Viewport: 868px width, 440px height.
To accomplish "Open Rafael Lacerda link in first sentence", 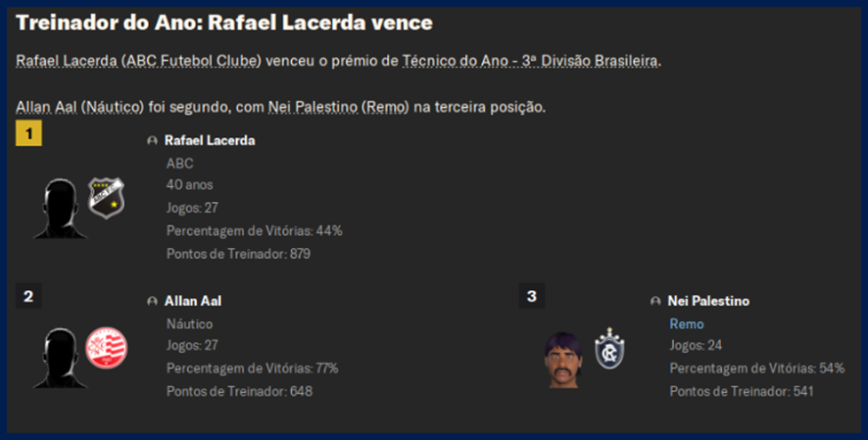I will point(66,61).
